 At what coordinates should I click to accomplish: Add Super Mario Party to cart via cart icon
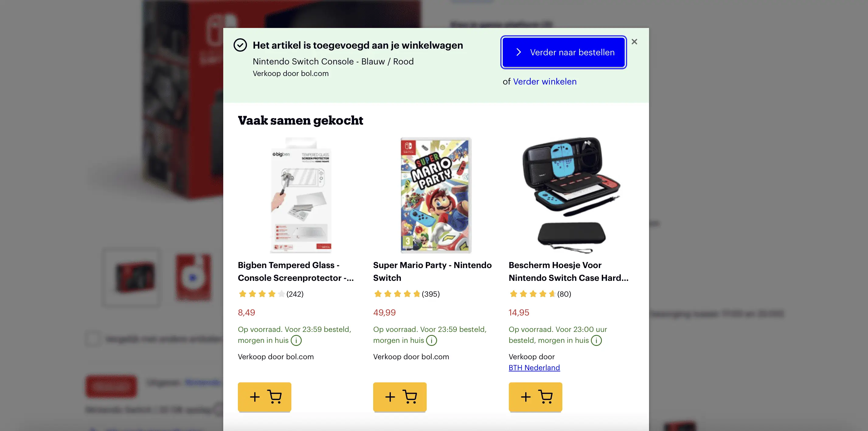pyautogui.click(x=400, y=397)
